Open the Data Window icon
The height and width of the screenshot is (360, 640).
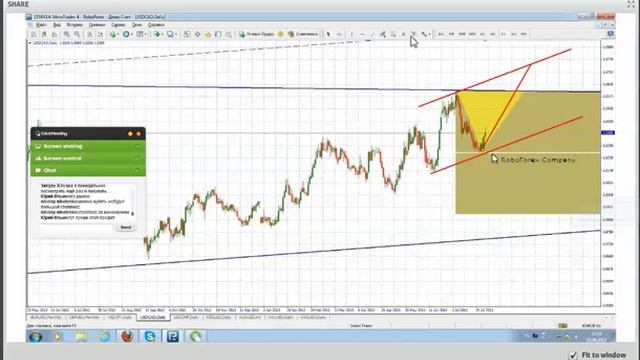tap(197, 34)
